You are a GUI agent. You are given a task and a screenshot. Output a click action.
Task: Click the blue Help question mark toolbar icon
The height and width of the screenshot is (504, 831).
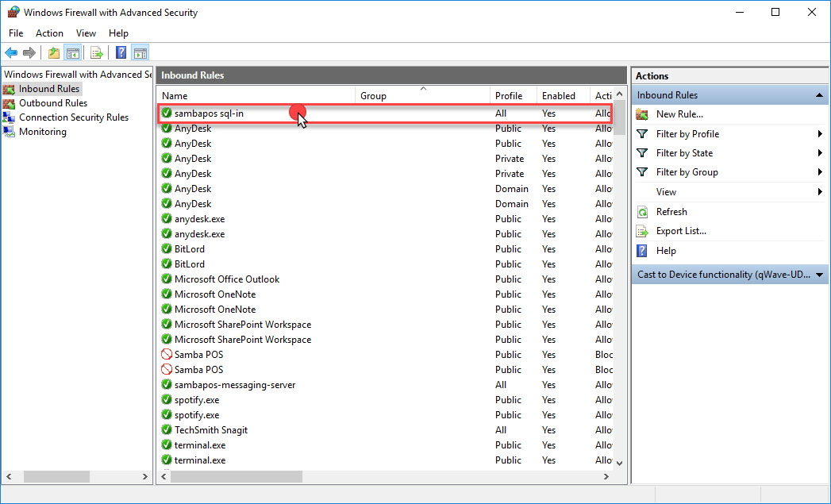(121, 53)
